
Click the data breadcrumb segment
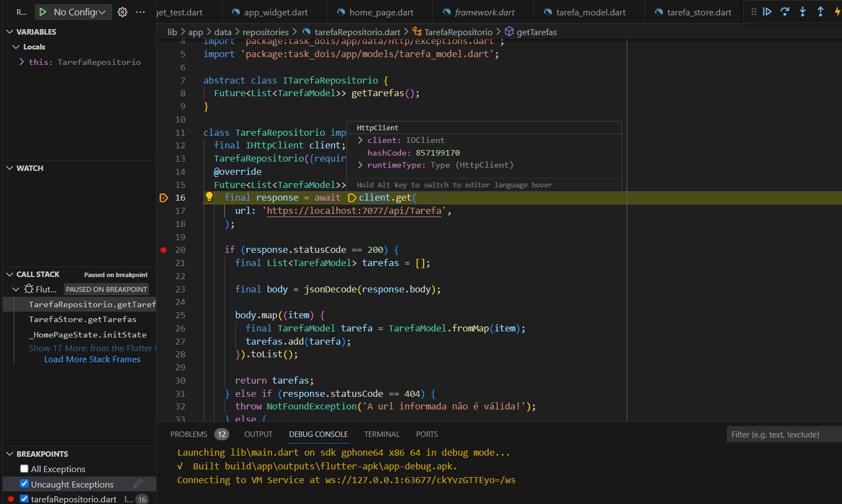click(223, 32)
